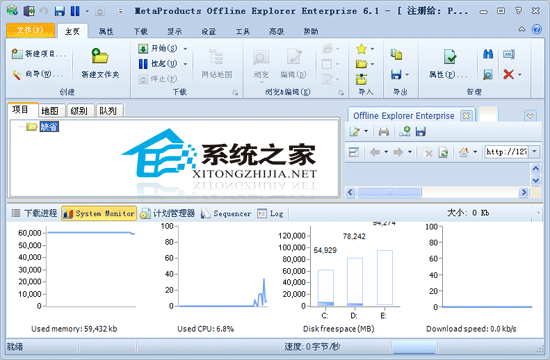Click the print icon in browser panel
Screen dimensions: 550x360
point(384,132)
